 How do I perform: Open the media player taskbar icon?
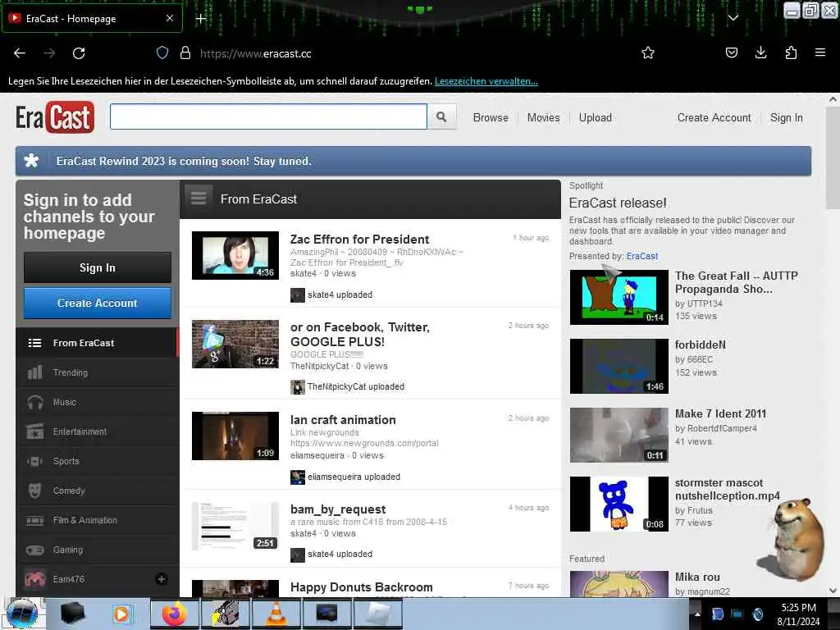123,614
